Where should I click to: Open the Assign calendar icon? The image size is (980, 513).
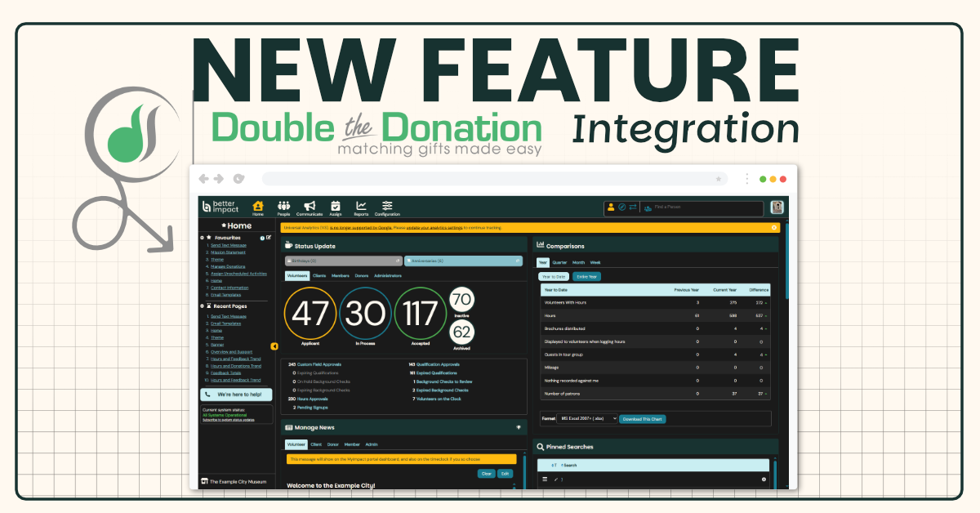point(335,207)
